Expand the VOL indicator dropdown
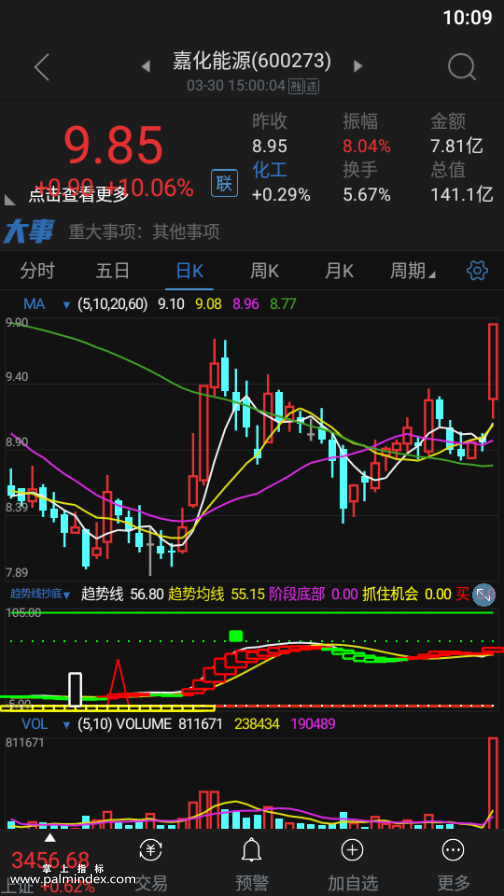The image size is (504, 896). point(67,725)
